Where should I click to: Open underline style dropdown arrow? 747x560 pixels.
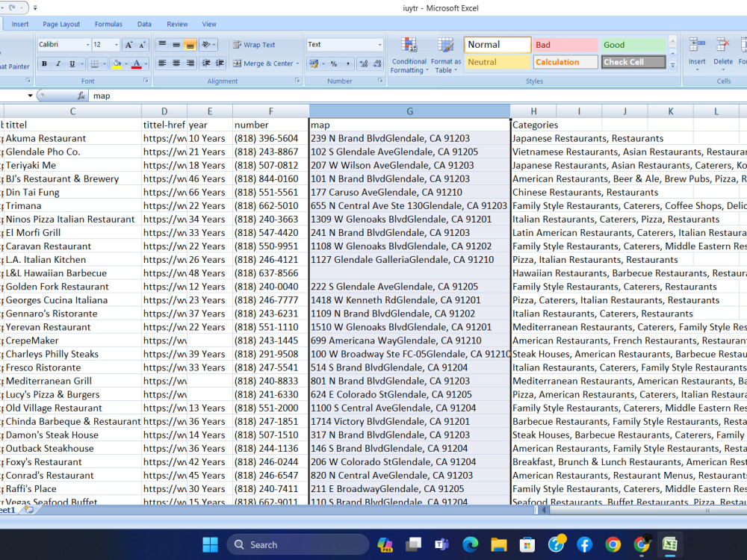[x=82, y=63]
